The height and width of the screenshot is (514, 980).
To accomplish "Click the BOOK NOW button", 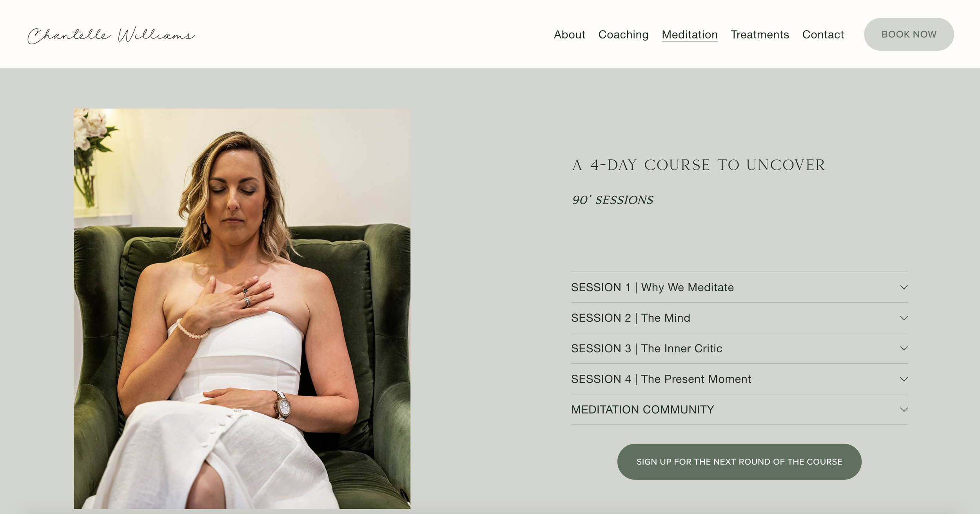I will pos(909,34).
